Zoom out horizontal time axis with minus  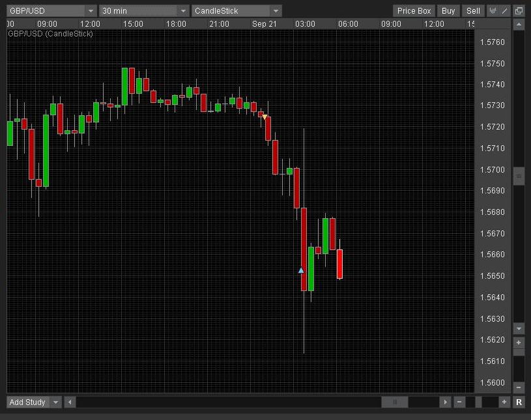coord(459,402)
